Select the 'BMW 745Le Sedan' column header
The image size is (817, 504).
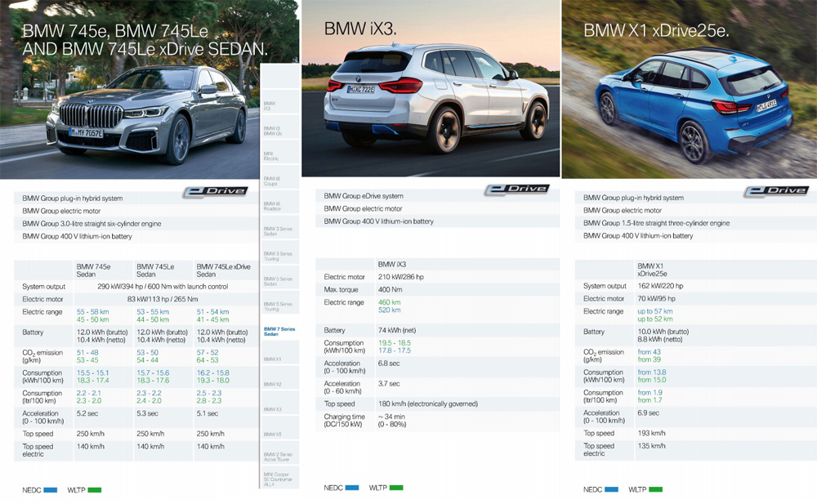[155, 270]
